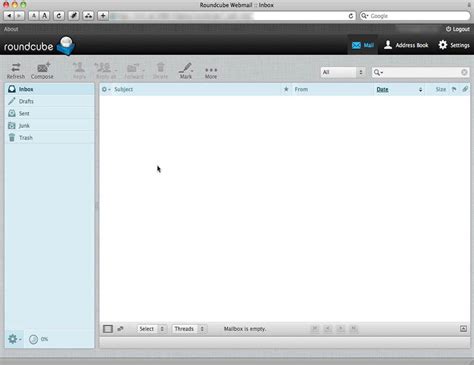The height and width of the screenshot is (365, 474).
Task: Sort messages by Subject column
Action: [x=124, y=89]
